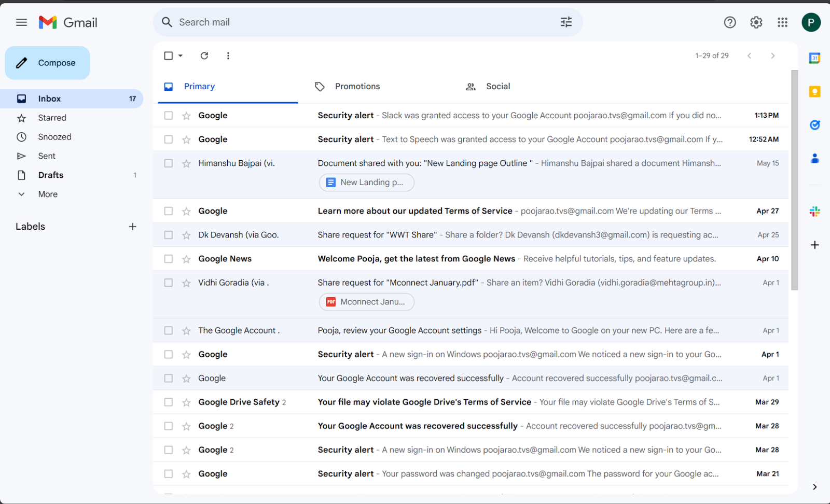Toggle the select all checkbox

point(169,55)
